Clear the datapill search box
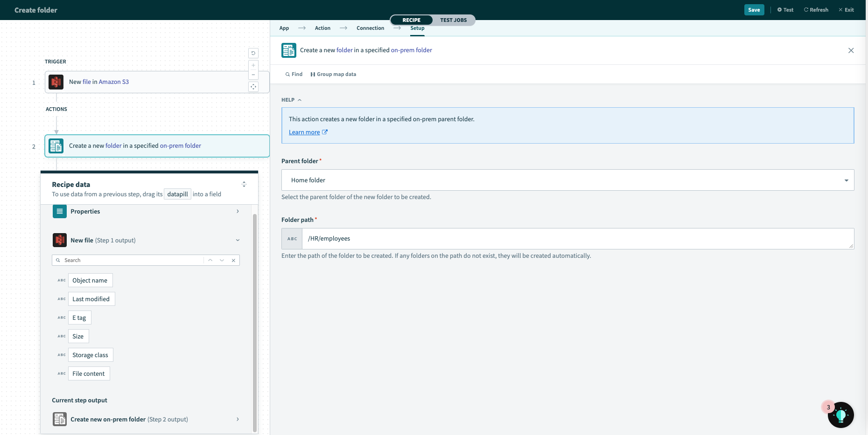Screen dimensions: 868x435 pos(233,260)
